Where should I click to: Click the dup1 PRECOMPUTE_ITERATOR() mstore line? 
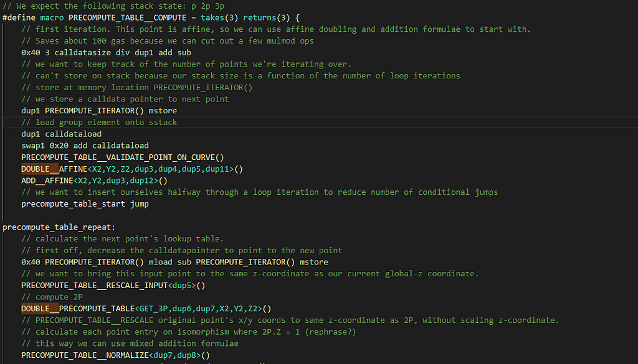click(x=99, y=111)
